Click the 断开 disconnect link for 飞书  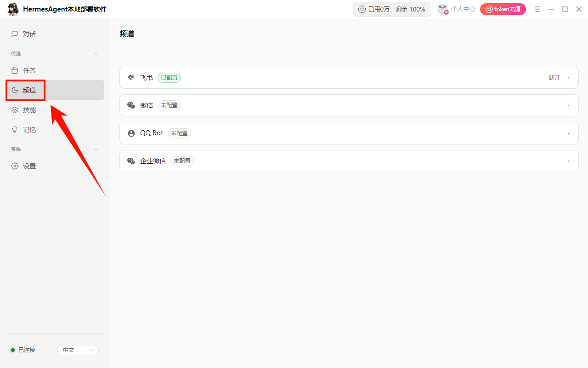[x=554, y=78]
